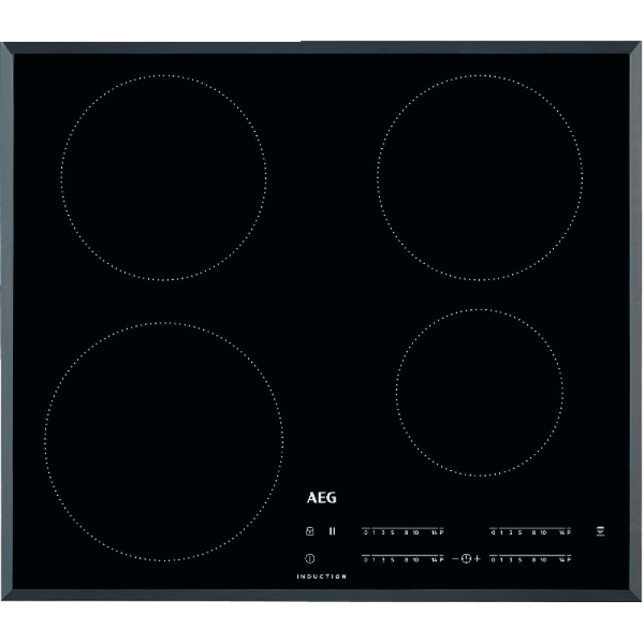Viewport: 644px width, 644px height.
Task: Select the rear-right cooking zone circle
Action: coord(480,177)
